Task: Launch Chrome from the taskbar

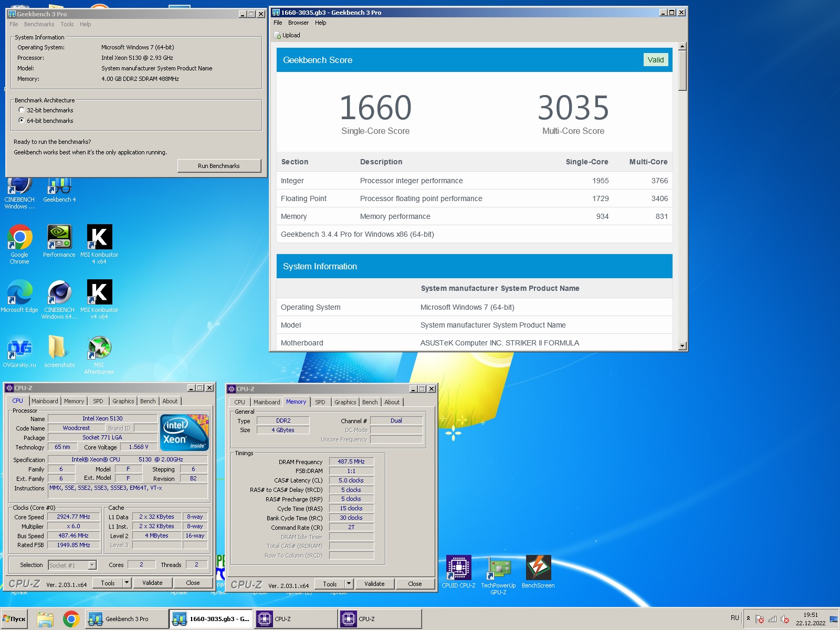Action: point(71,619)
